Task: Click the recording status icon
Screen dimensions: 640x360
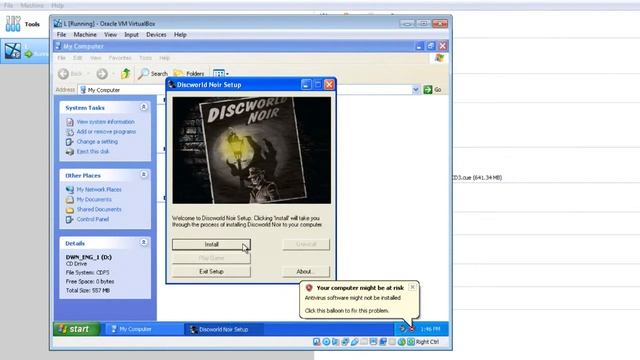Action: (x=383, y=342)
